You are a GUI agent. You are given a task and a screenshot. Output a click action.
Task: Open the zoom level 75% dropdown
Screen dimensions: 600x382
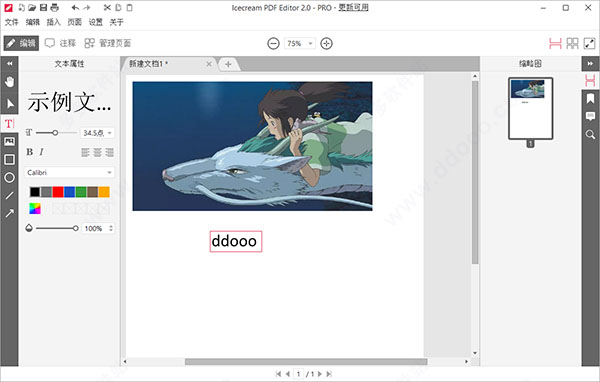[x=299, y=44]
